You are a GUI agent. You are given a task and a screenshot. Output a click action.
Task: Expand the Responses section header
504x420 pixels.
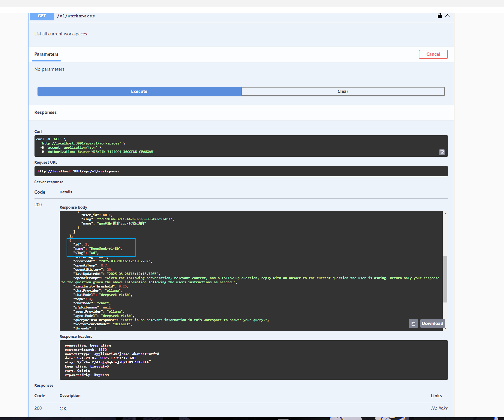point(45,112)
